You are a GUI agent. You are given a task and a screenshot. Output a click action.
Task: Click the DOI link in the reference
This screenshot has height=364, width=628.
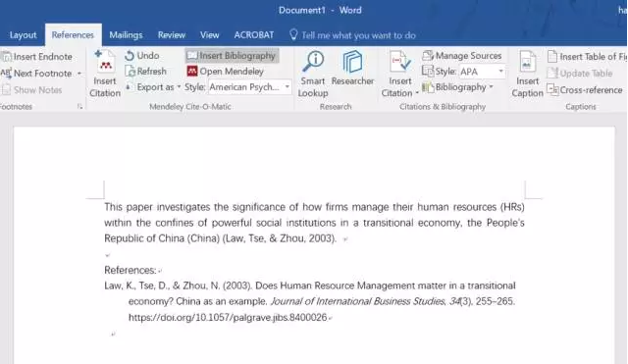(x=228, y=318)
